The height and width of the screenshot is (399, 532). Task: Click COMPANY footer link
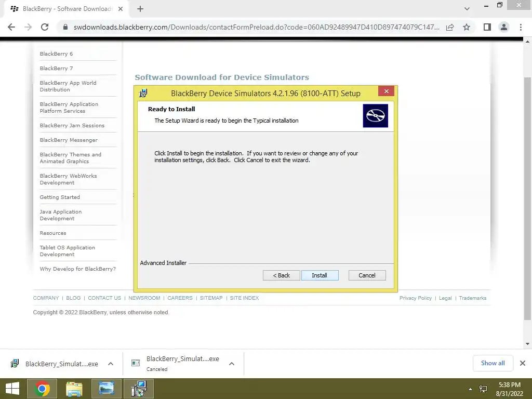pos(46,298)
